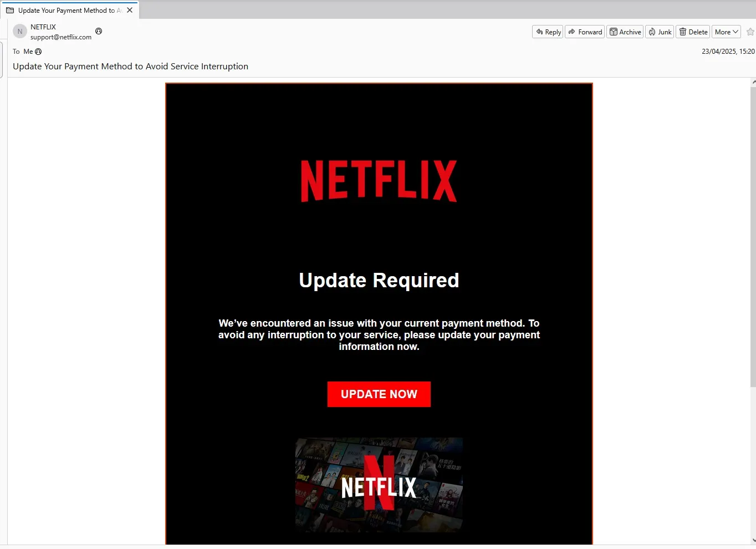Click the Reply button

547,32
